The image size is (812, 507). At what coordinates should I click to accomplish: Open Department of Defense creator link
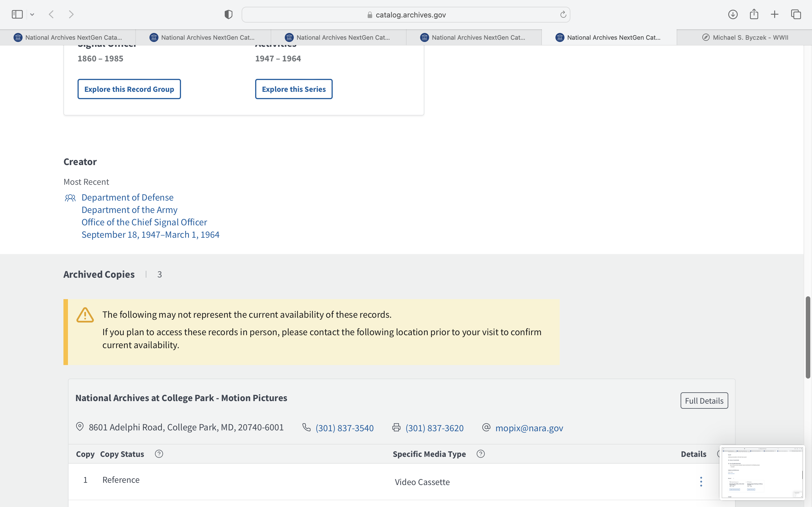127,197
